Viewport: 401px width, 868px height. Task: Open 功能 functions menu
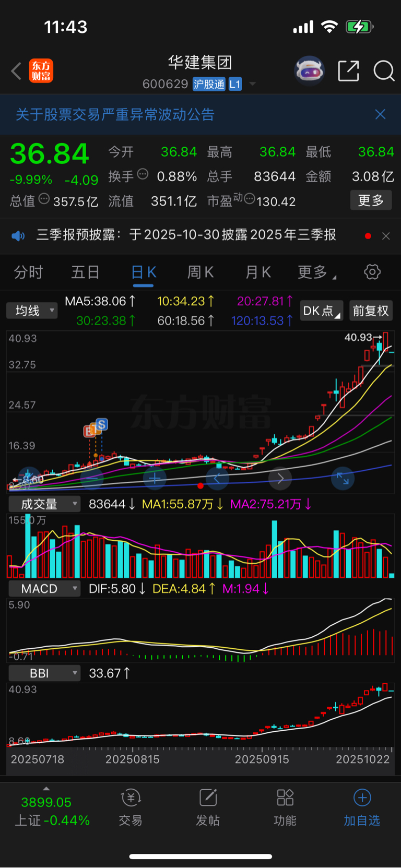285,808
